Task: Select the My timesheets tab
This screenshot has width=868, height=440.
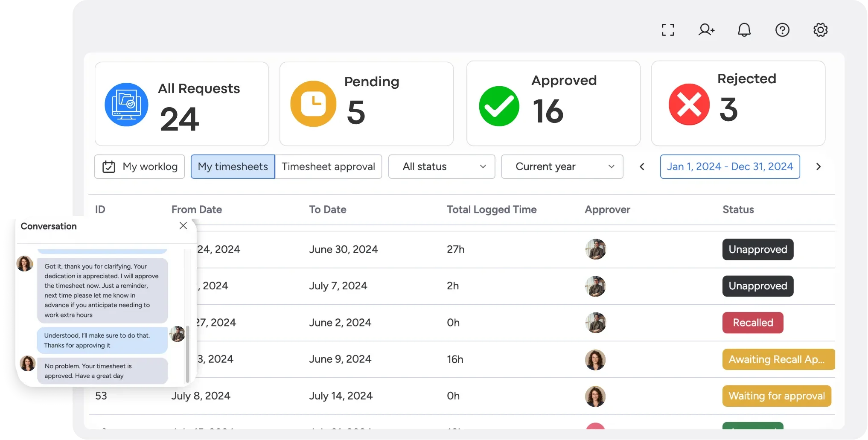Action: 233,166
